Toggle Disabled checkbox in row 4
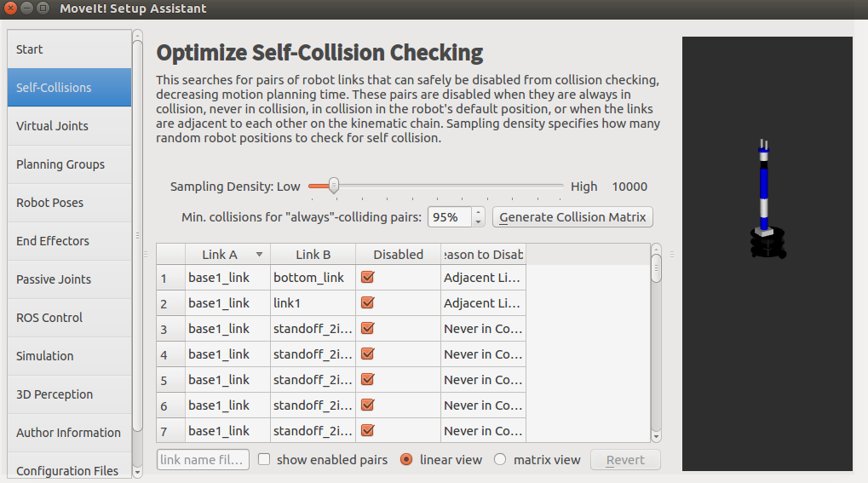 click(368, 354)
